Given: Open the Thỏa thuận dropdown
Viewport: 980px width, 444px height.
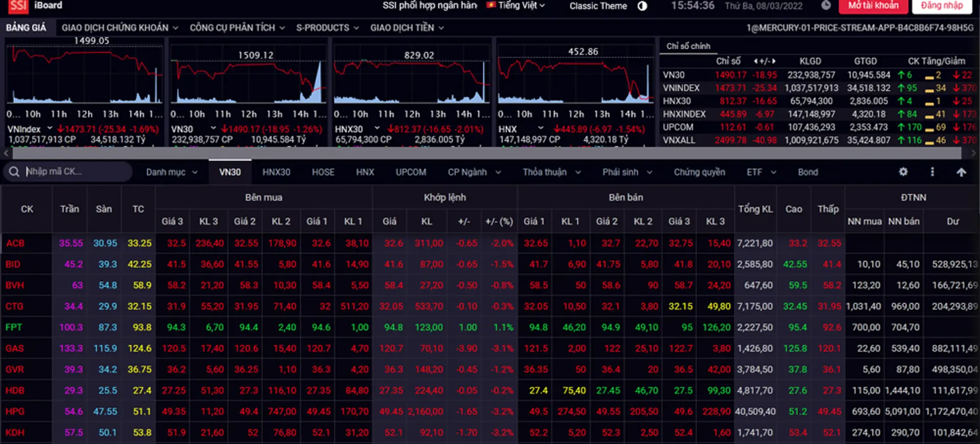Looking at the screenshot, I should (552, 172).
